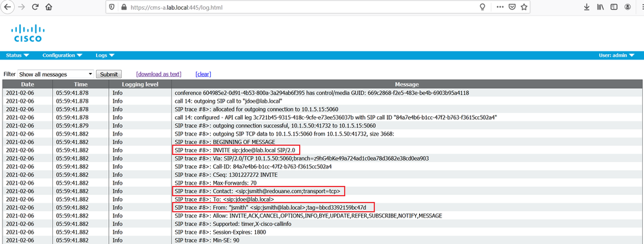
Task: Select the CSeq: 1301227272 INVITE line
Action: pyautogui.click(x=226, y=175)
